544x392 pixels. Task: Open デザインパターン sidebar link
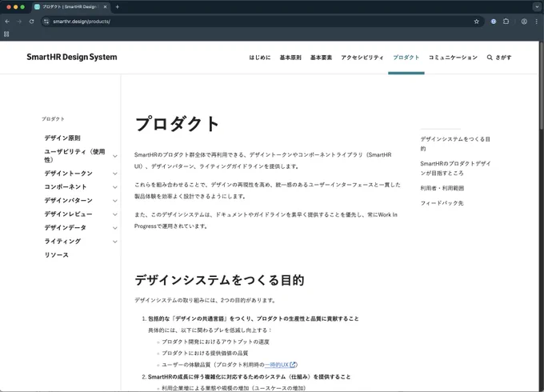point(68,201)
